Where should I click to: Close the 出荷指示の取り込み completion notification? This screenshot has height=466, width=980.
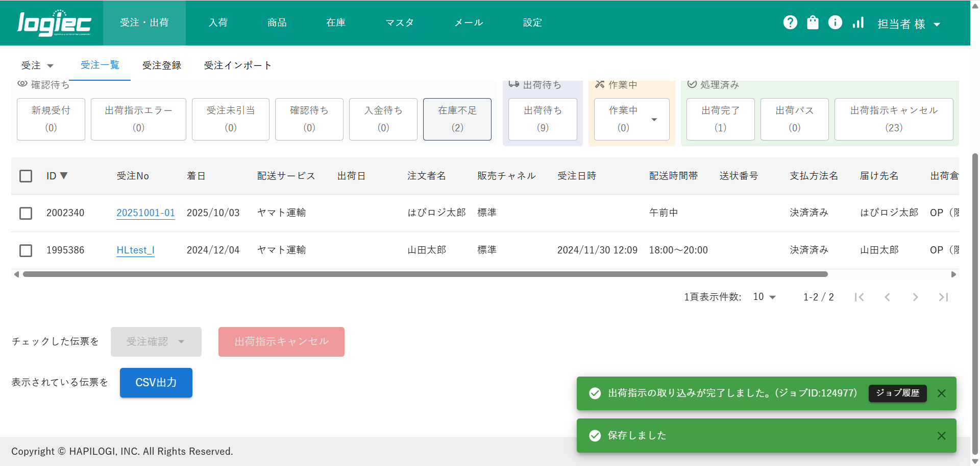(941, 393)
